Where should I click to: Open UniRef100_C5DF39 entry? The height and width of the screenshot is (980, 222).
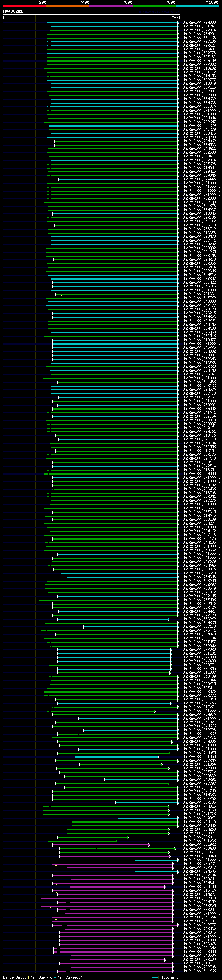[x=199, y=677]
